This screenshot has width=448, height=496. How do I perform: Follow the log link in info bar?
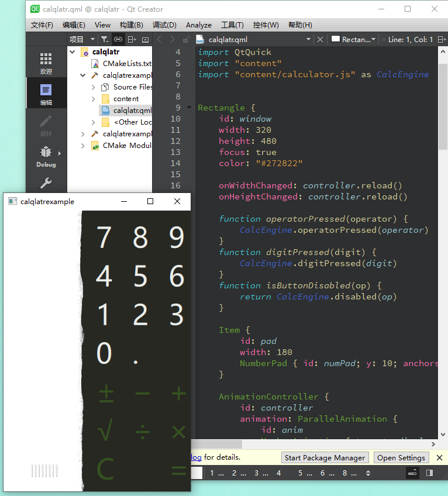tap(196, 457)
